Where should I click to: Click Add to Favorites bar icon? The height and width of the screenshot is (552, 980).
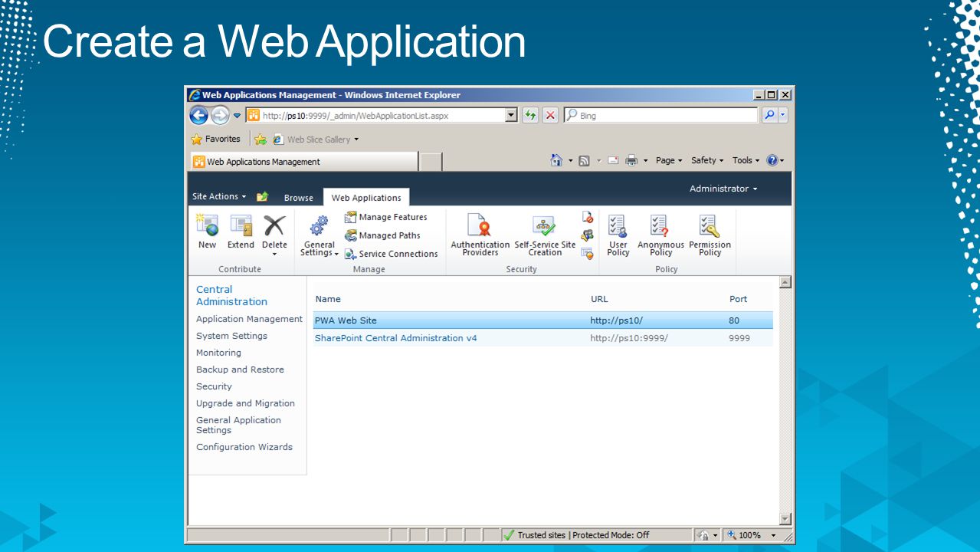pyautogui.click(x=261, y=140)
